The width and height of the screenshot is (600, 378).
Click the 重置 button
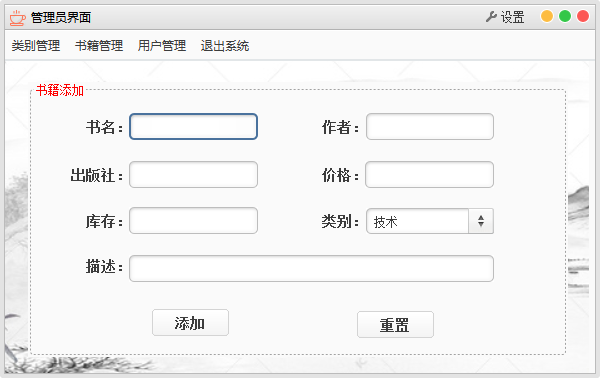tap(395, 324)
